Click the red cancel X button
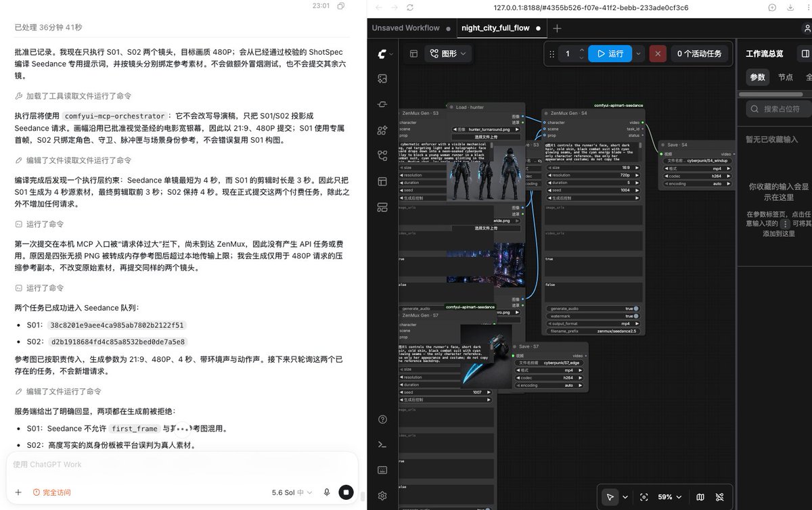 point(657,53)
